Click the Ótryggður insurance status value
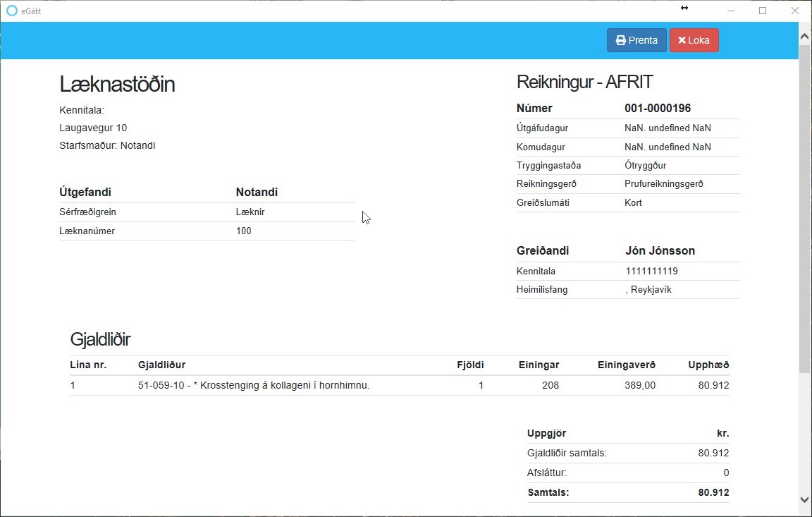This screenshot has width=812, height=517. pos(645,166)
